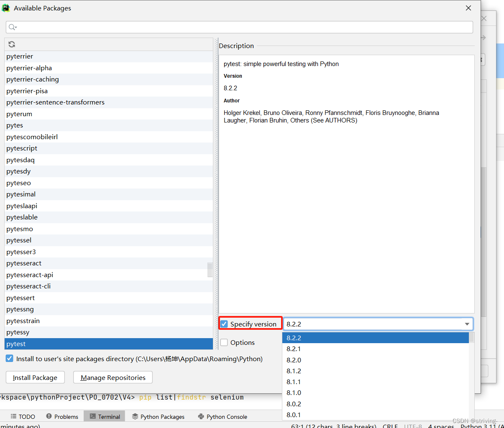Uncheck install to user's site packages directory
The height and width of the screenshot is (428, 504).
point(9,358)
